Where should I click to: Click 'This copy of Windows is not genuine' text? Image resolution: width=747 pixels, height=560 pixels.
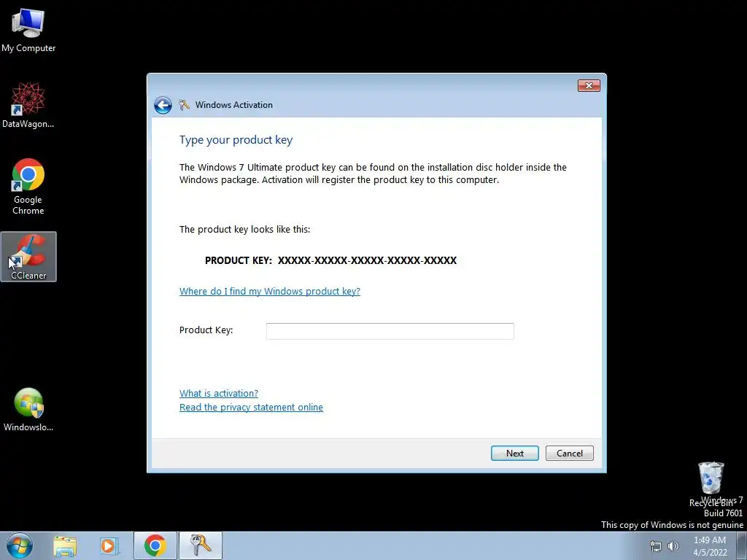672,525
